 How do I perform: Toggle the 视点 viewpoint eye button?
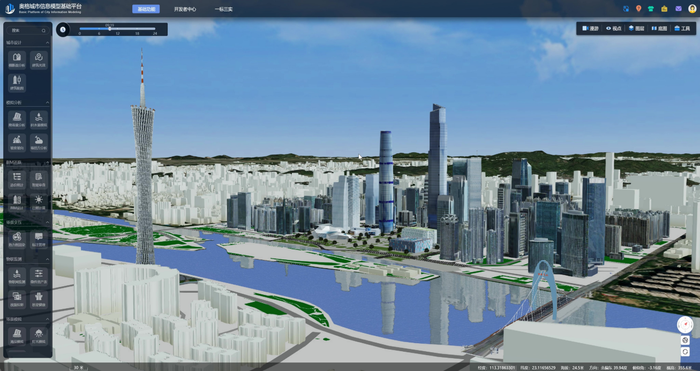tap(613, 29)
